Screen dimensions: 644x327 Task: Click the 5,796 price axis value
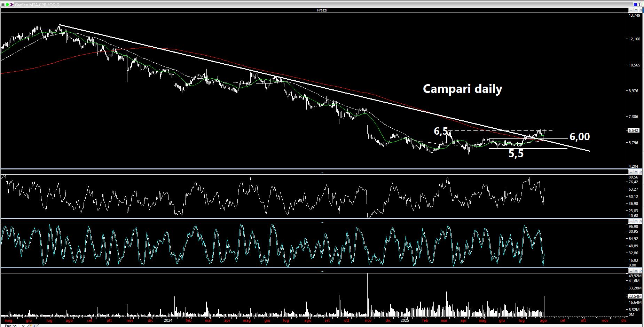634,143
